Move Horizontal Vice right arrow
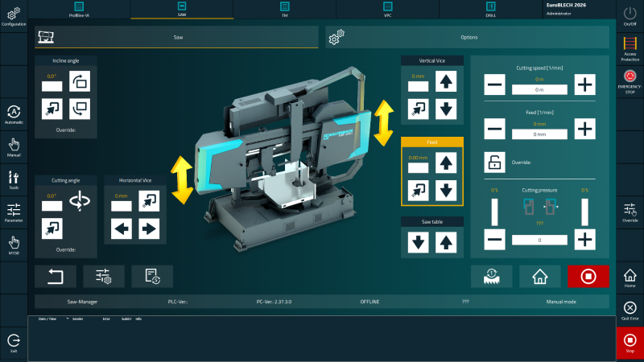 149,228
